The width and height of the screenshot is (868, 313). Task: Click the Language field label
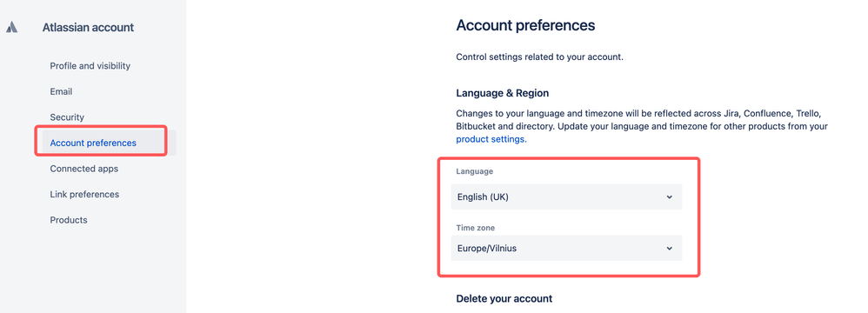point(474,171)
